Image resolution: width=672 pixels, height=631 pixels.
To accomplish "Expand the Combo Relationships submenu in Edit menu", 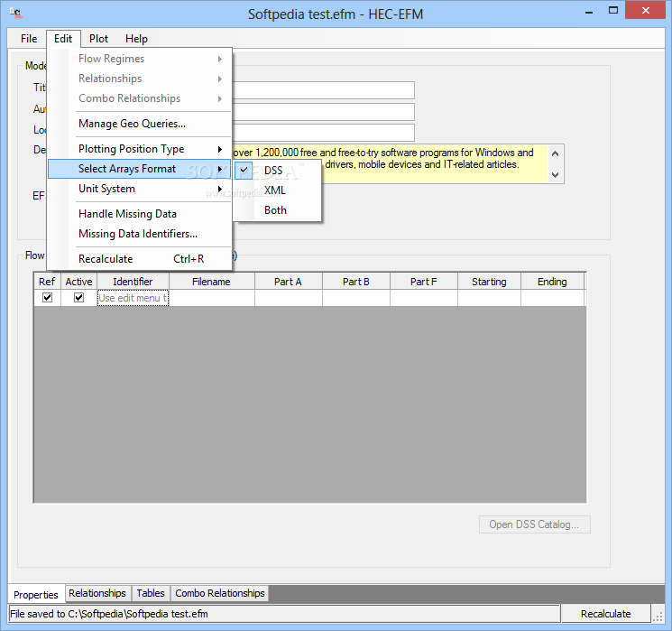I will tap(140, 98).
